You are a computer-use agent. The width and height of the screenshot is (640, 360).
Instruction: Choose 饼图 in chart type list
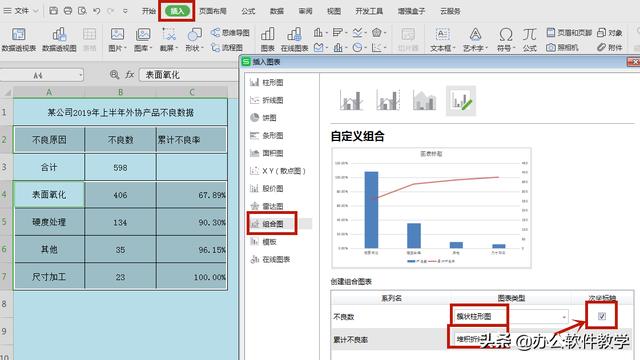(x=263, y=118)
